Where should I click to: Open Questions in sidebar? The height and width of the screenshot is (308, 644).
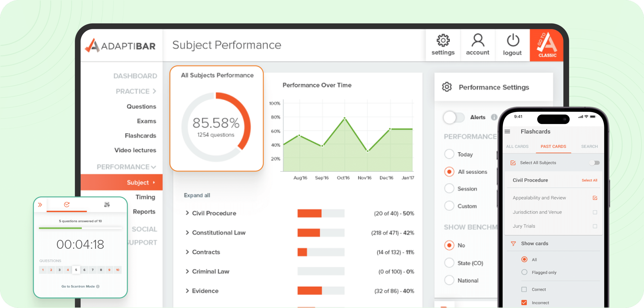pos(141,106)
